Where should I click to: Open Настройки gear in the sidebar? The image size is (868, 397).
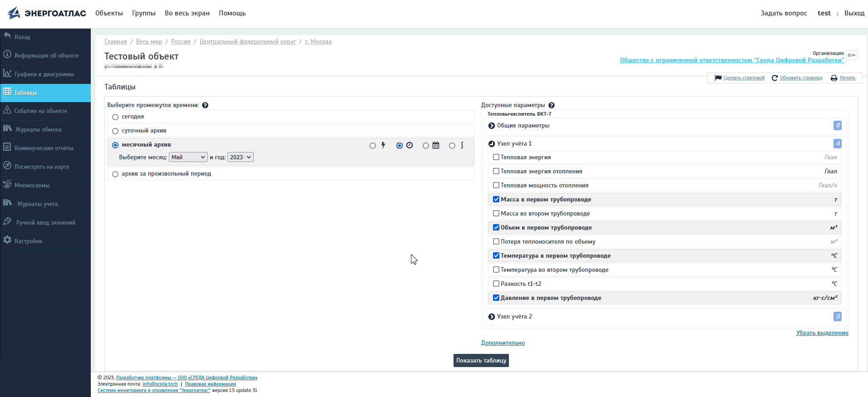click(7, 240)
